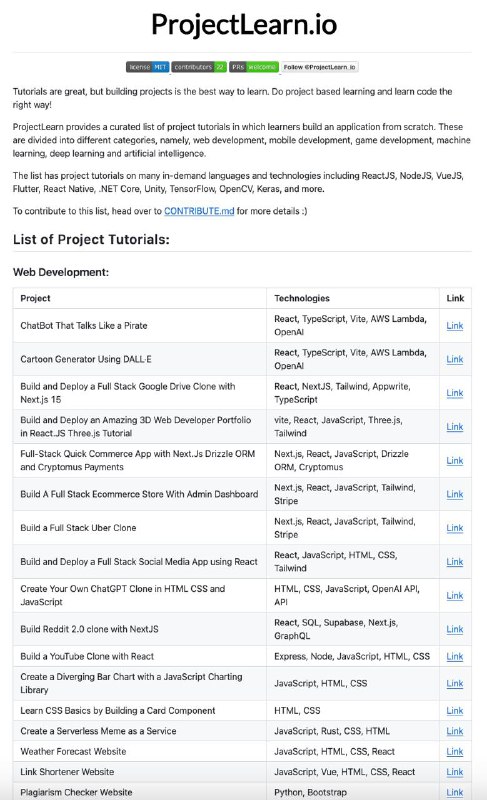487x800 pixels.
Task: Open Link for Ecommerce Store With Admin Dashboard
Action: [x=454, y=494]
